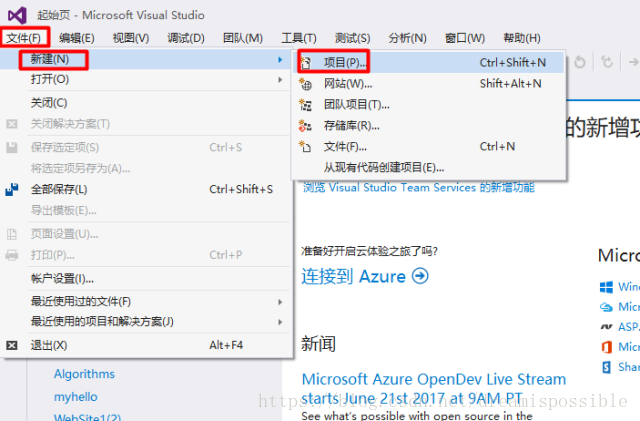Screen dimensions: 640x421
Task: Open the 文件(F) menu
Action: pos(23,38)
